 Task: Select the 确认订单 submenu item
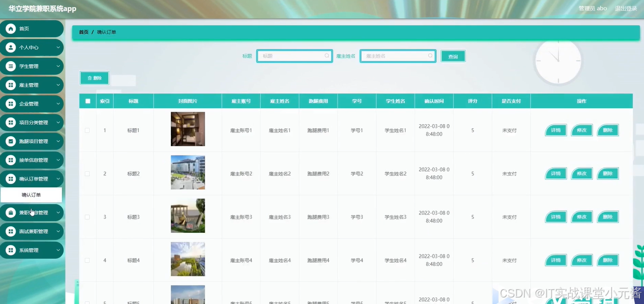pos(31,195)
